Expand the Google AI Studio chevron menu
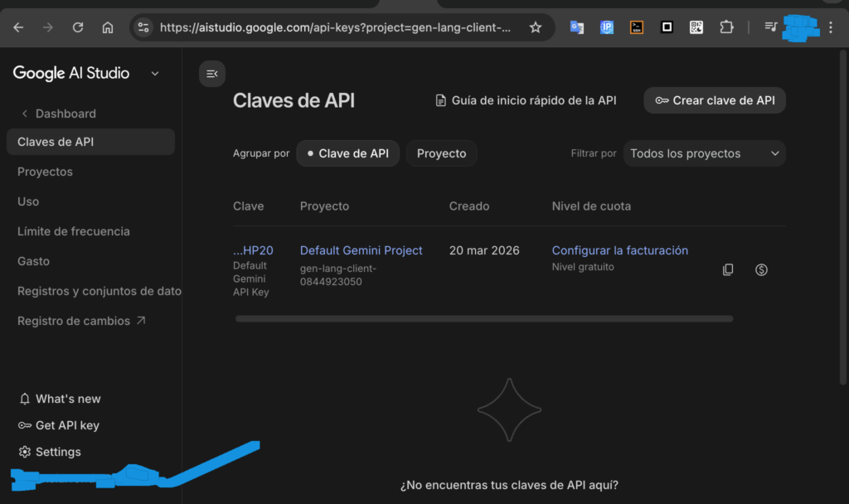Viewport: 849px width, 504px height. tap(155, 74)
